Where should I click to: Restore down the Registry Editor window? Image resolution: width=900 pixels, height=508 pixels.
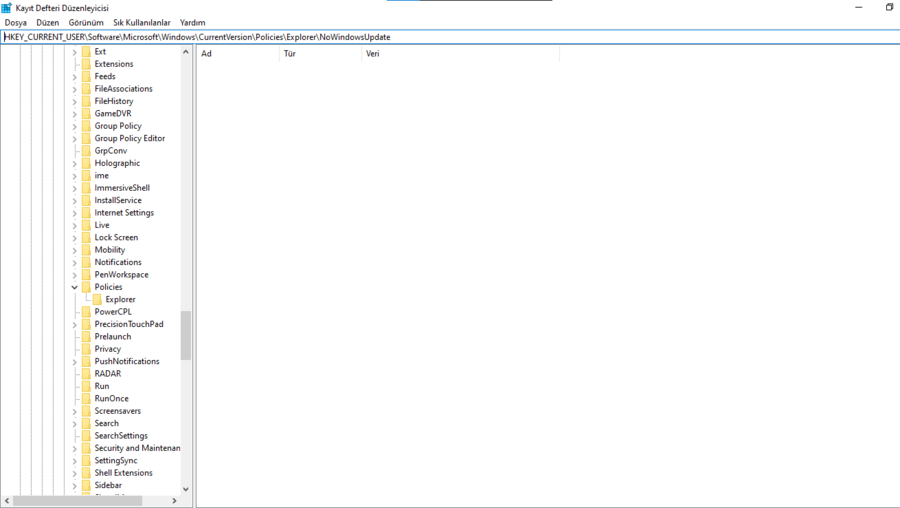pyautogui.click(x=889, y=7)
